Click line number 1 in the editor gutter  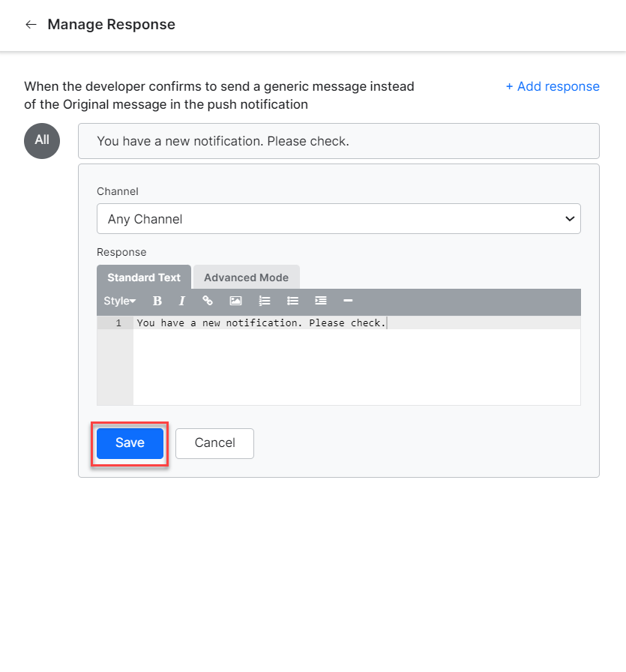118,323
